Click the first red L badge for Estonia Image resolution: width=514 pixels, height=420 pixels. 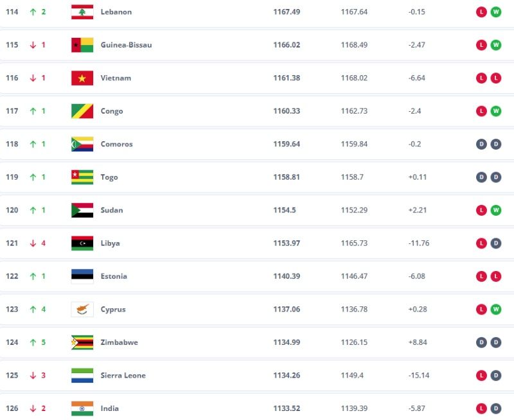point(481,276)
